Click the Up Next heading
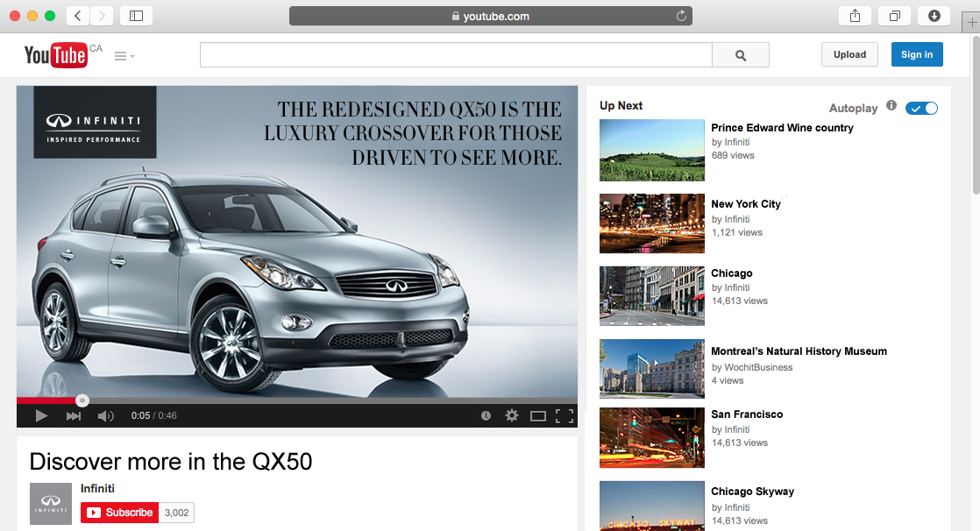The image size is (980, 531). [621, 105]
